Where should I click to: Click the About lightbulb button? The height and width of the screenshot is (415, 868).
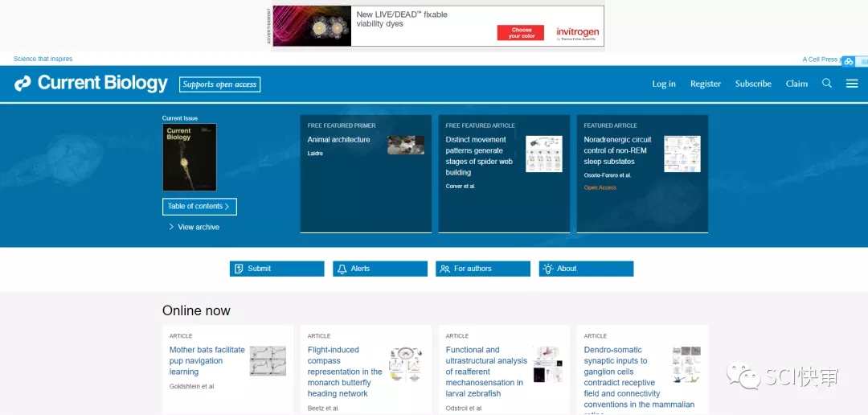[586, 269]
